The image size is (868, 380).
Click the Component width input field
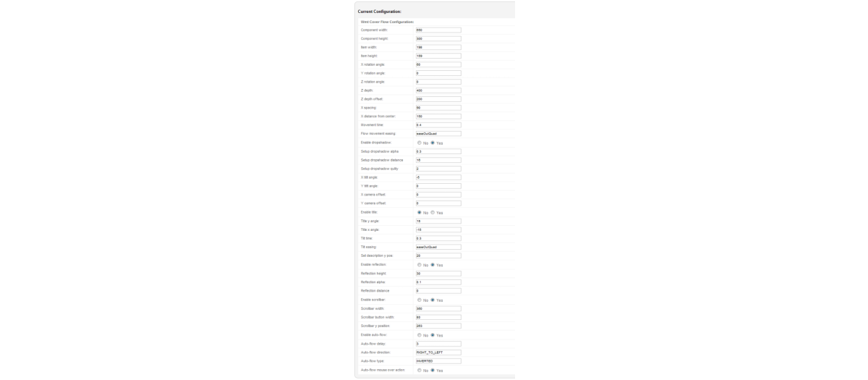438,30
